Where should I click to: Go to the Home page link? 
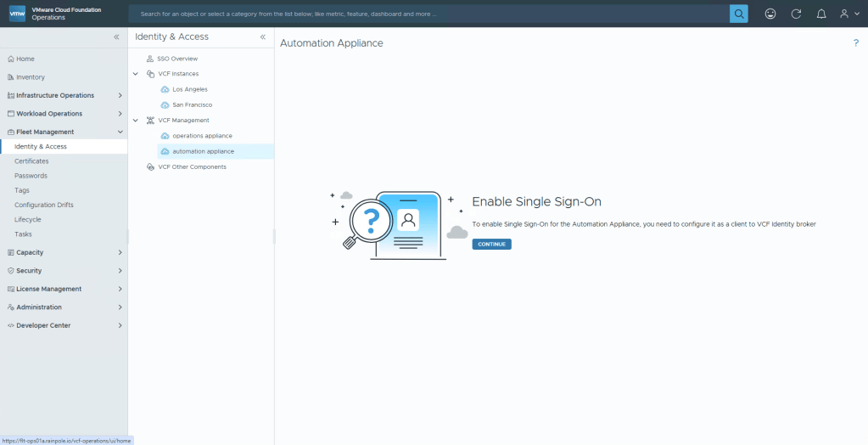tap(25, 59)
